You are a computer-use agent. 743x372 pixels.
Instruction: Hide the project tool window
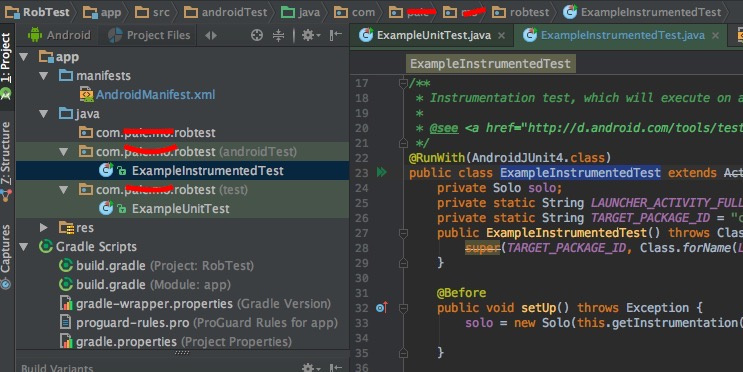click(335, 35)
